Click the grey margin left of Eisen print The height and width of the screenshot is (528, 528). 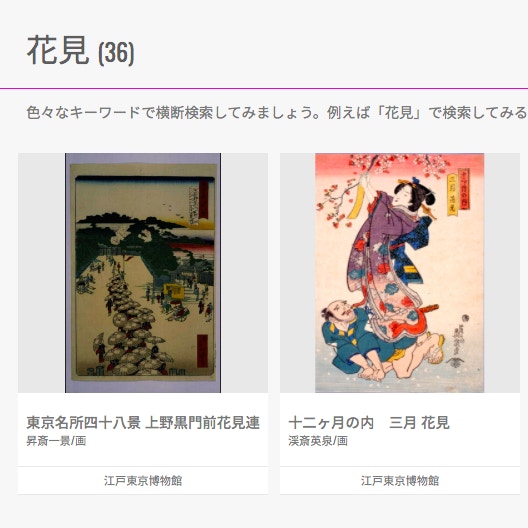(297, 273)
